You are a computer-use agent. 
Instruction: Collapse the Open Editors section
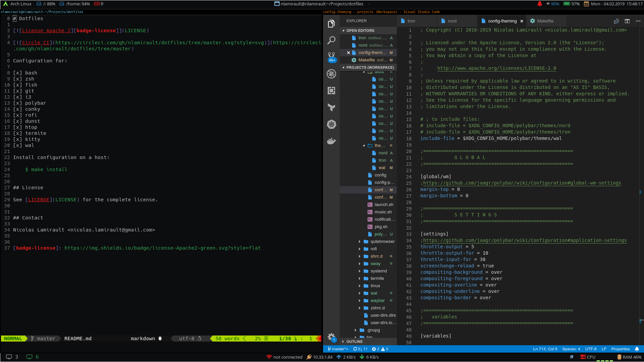(x=368, y=31)
